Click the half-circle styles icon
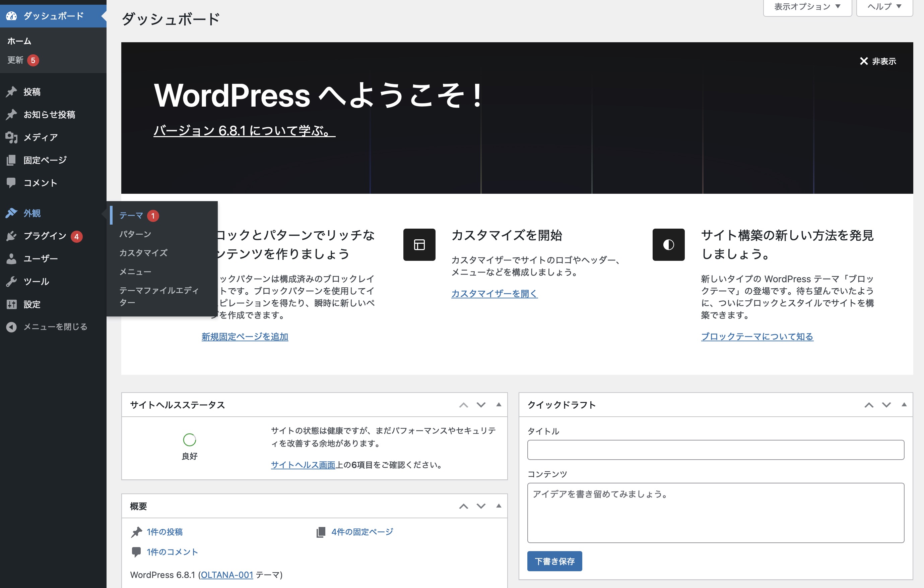The width and height of the screenshot is (924, 588). coord(668,245)
